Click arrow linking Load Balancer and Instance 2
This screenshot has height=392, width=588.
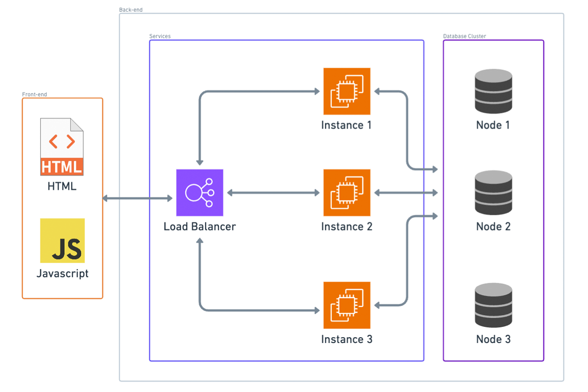[273, 193]
